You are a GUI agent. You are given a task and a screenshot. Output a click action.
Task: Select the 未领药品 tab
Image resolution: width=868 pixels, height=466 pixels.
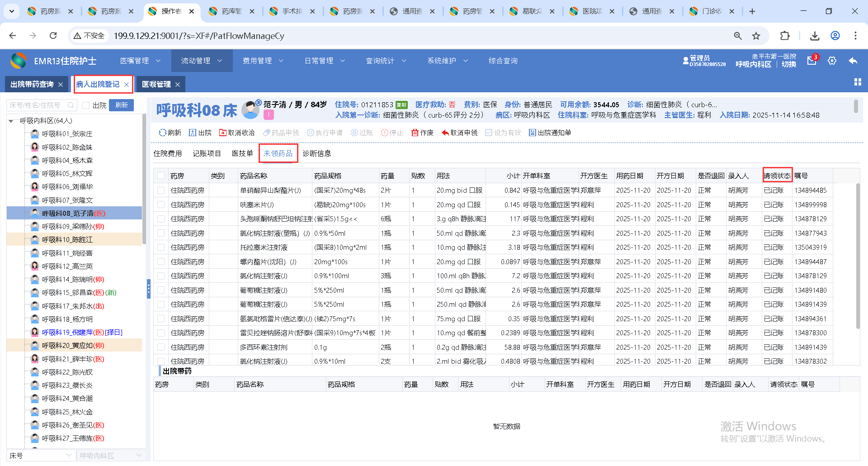tap(278, 154)
